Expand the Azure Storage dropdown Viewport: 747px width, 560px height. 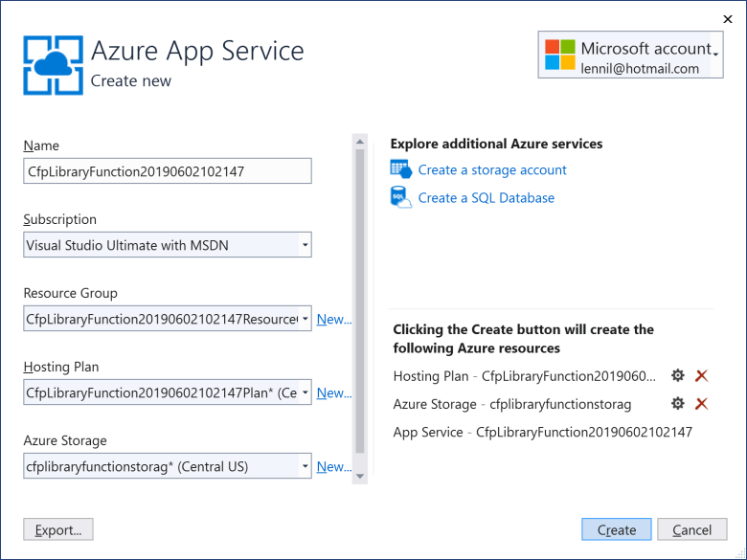click(x=305, y=466)
